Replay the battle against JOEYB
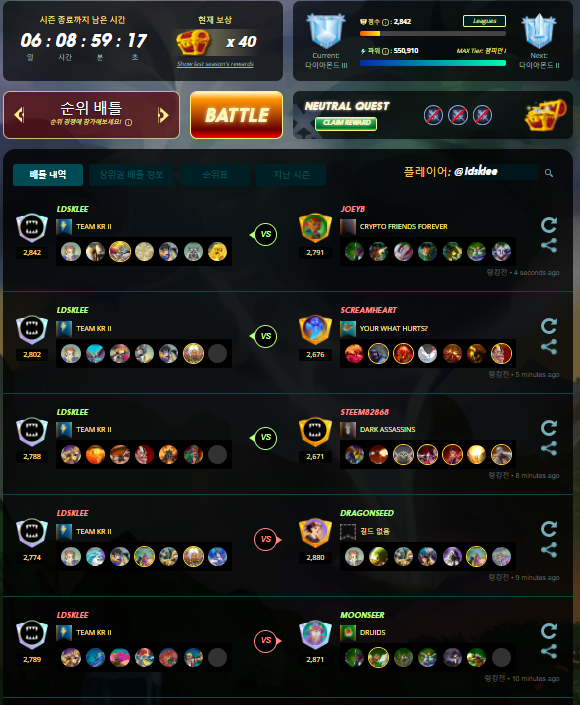Screen dimensions: 580x705 (549, 224)
